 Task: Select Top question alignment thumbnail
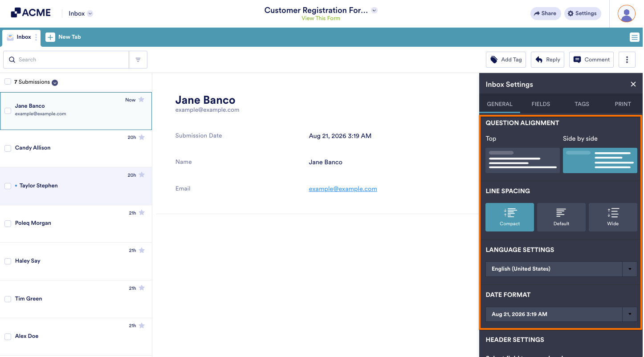(x=522, y=160)
